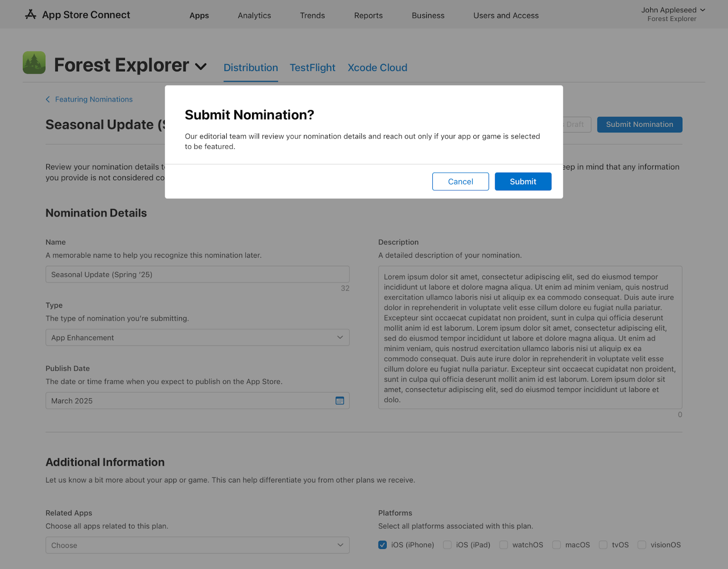Click the Description field label
This screenshot has width=728, height=569.
pos(398,242)
